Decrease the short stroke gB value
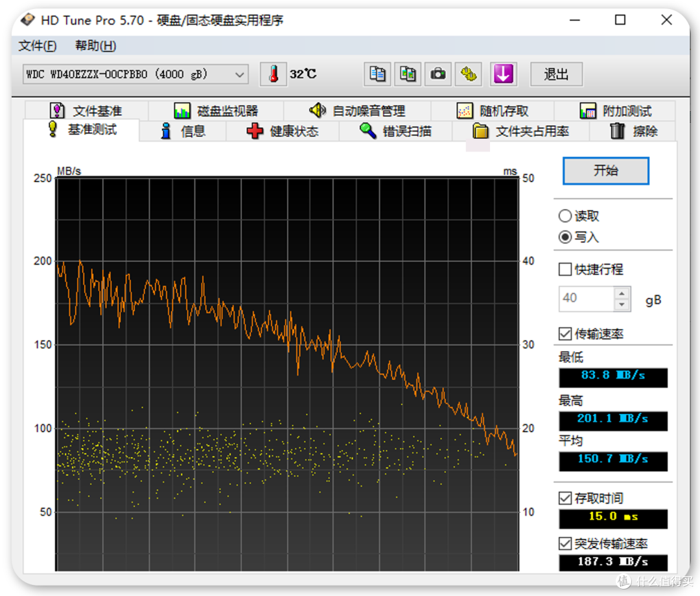The width and height of the screenshot is (700, 596). click(622, 304)
